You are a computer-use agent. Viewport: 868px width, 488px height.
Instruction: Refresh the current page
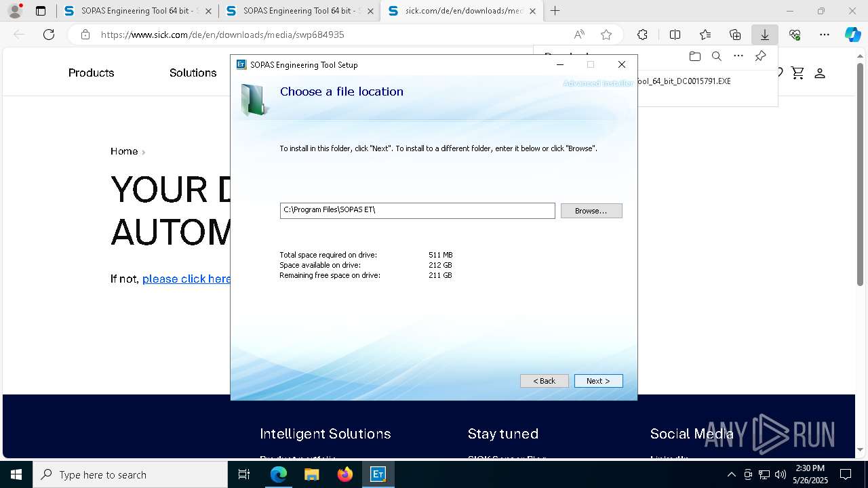[x=49, y=35]
